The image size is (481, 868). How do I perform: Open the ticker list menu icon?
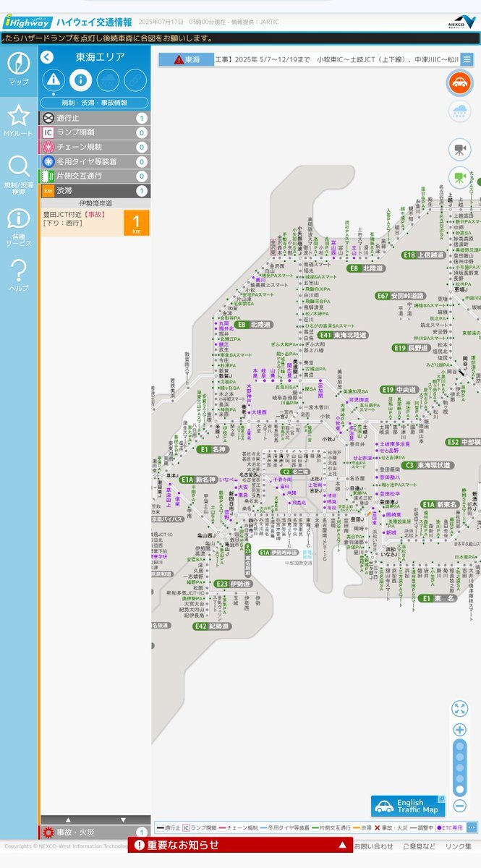[x=467, y=59]
